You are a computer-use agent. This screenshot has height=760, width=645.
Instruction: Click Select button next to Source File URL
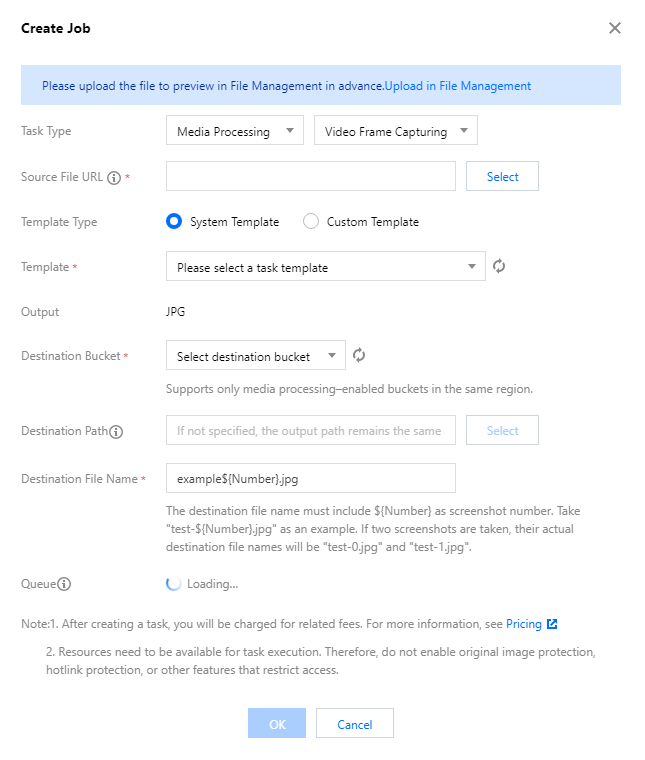coord(502,176)
